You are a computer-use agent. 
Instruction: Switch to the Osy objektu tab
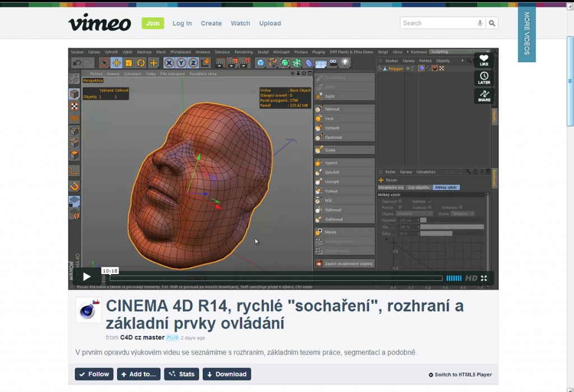coord(418,188)
